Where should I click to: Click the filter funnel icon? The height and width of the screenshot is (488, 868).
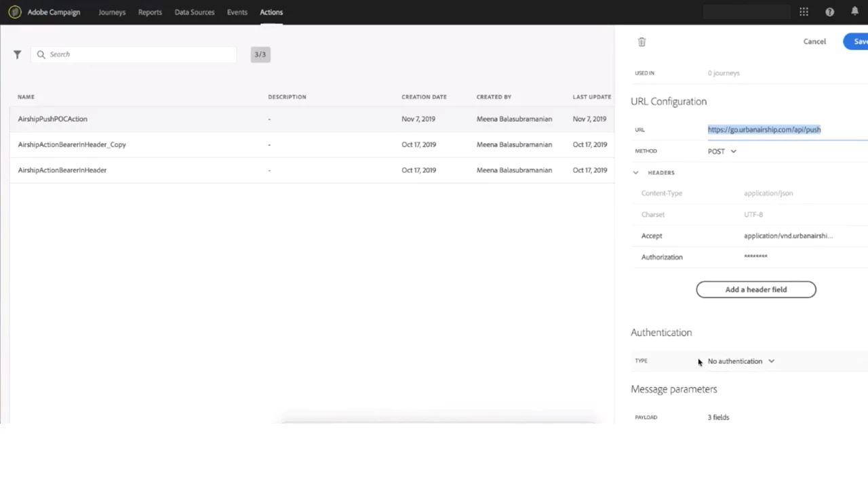pyautogui.click(x=17, y=54)
